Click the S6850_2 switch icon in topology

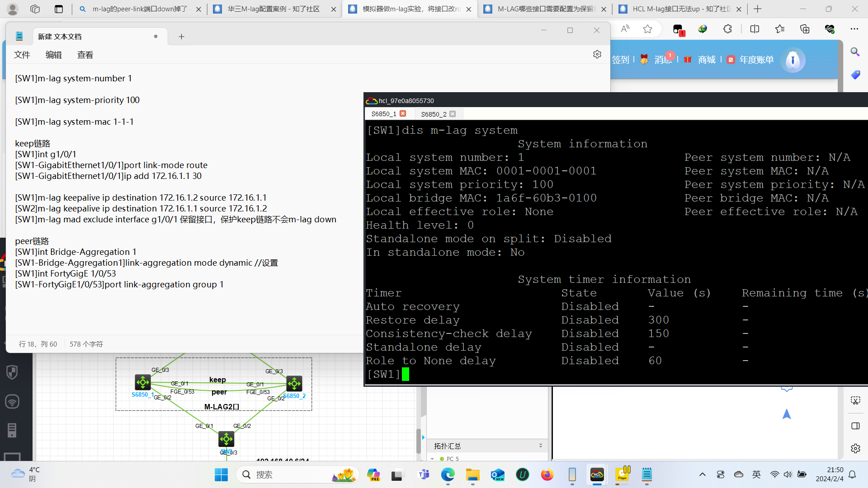click(294, 384)
